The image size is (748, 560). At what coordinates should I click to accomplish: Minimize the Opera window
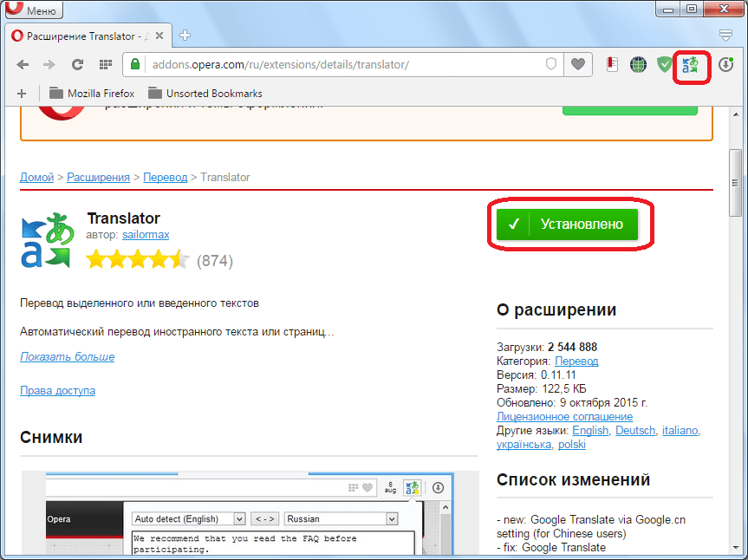coord(668,9)
